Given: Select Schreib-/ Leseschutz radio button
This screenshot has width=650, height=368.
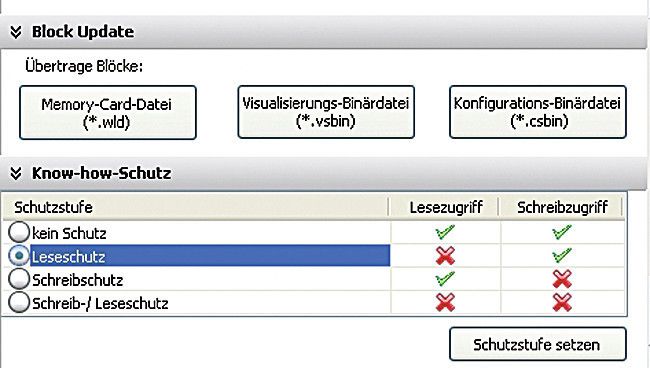Looking at the screenshot, I should pyautogui.click(x=19, y=302).
